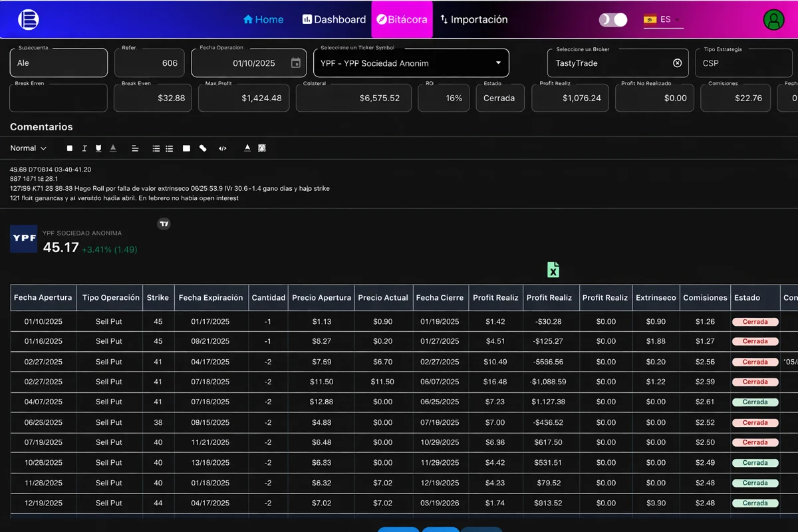Apply bold formatting in comments editor

click(x=70, y=148)
